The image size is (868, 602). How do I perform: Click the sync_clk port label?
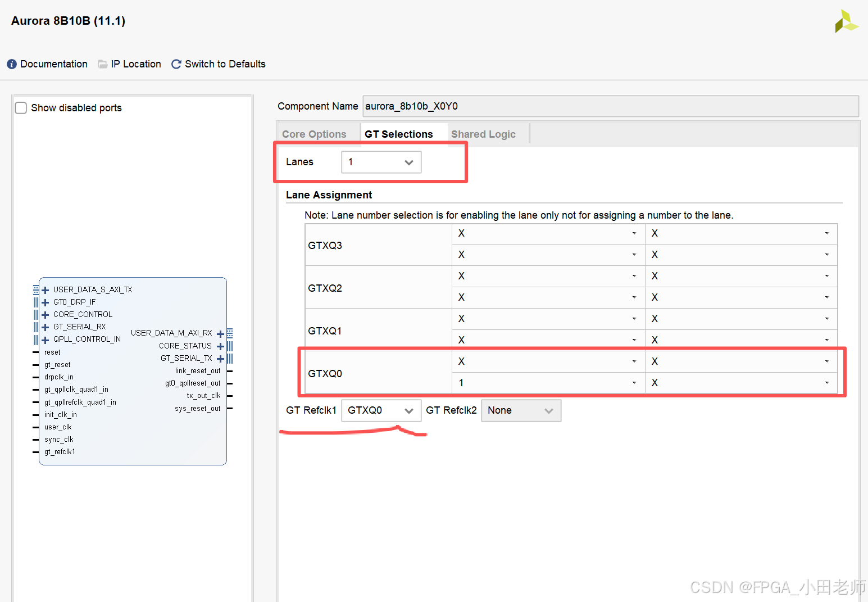59,440
